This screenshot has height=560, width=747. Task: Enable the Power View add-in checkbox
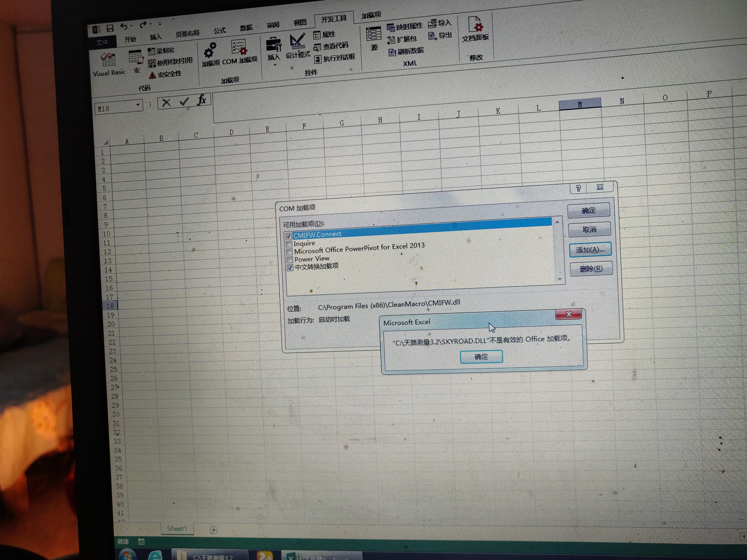290,260
